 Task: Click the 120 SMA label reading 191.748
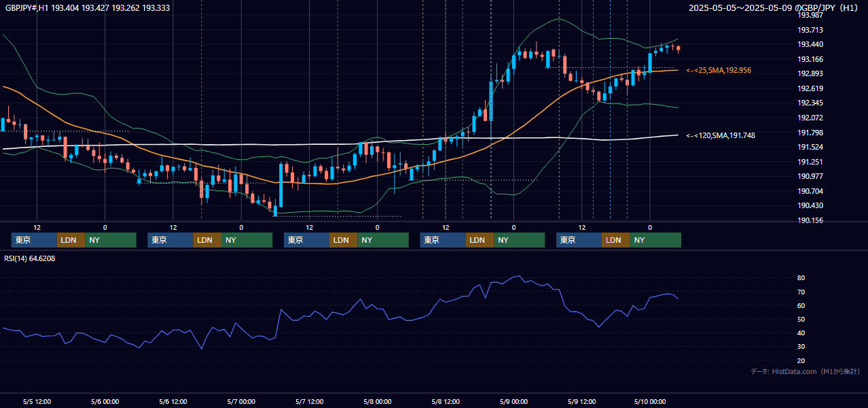pos(721,136)
